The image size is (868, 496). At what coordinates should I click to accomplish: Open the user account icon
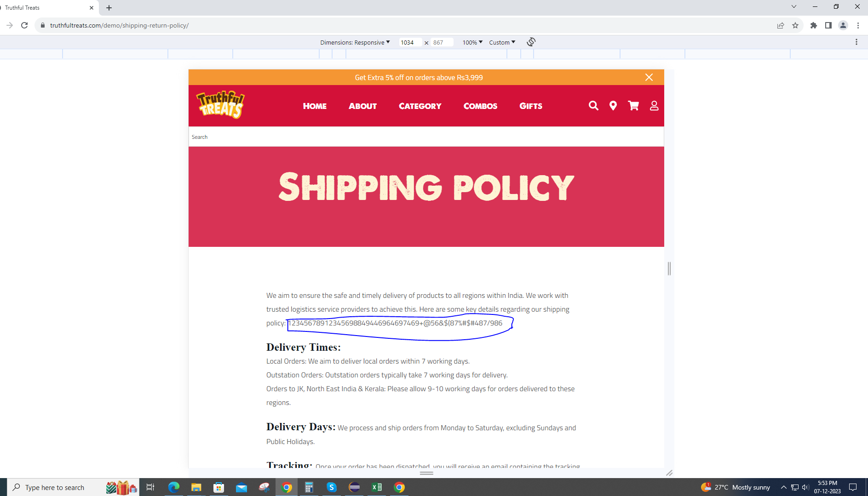(x=654, y=106)
